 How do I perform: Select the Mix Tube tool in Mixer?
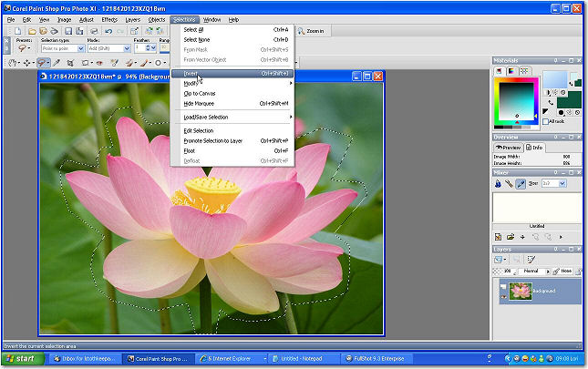pyautogui.click(x=498, y=183)
